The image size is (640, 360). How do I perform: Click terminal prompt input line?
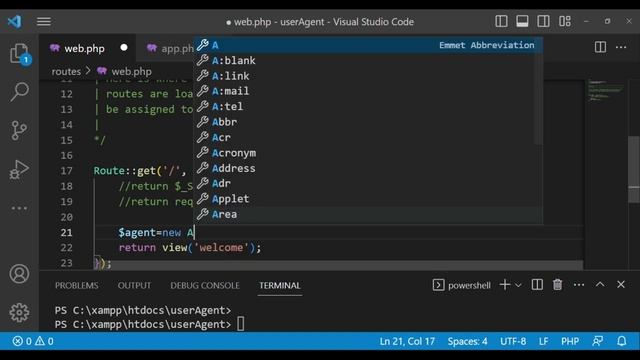pyautogui.click(x=149, y=324)
